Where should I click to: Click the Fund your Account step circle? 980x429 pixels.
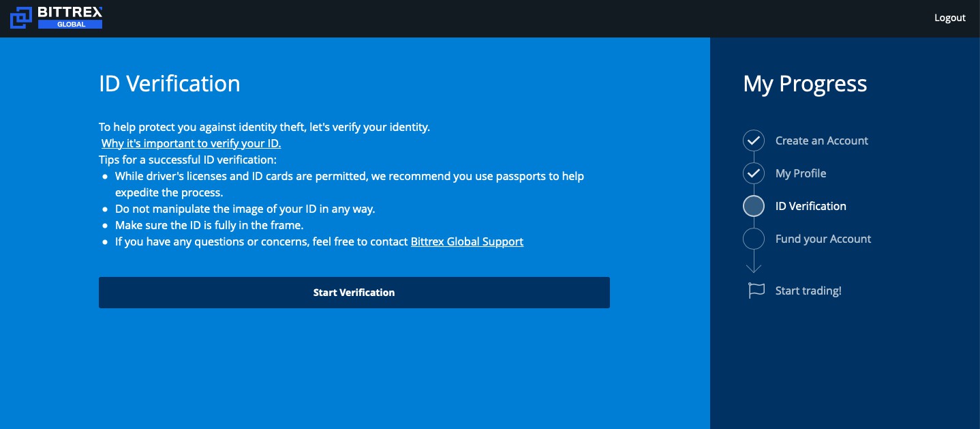[x=753, y=239]
